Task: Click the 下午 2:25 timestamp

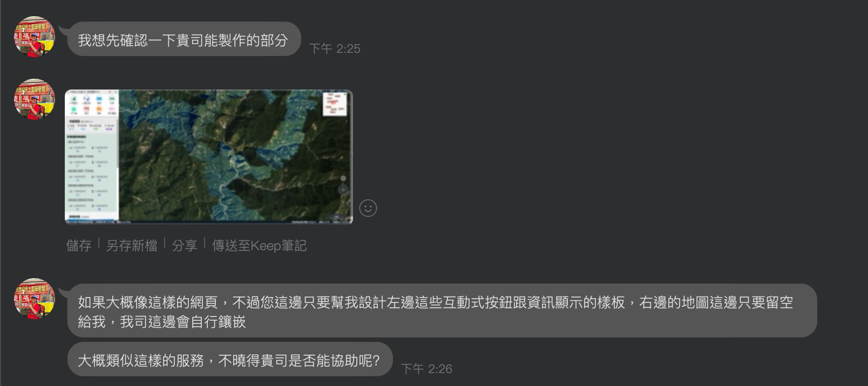Action: [335, 49]
